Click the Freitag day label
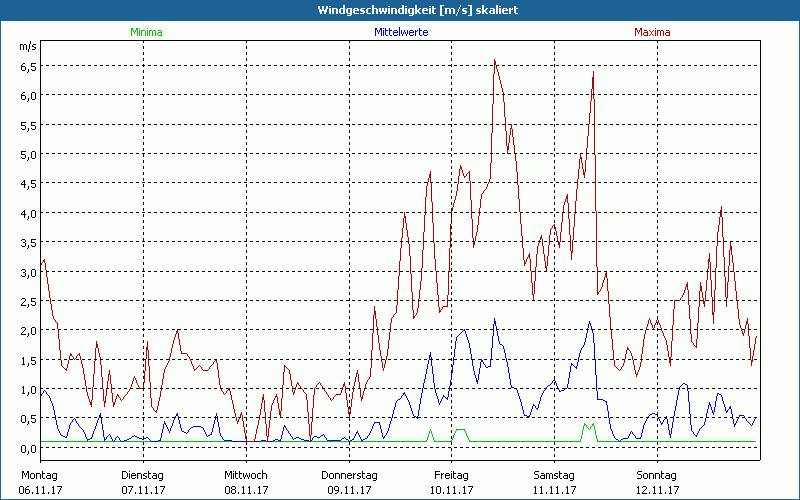The height and width of the screenshot is (500, 800). point(451,474)
